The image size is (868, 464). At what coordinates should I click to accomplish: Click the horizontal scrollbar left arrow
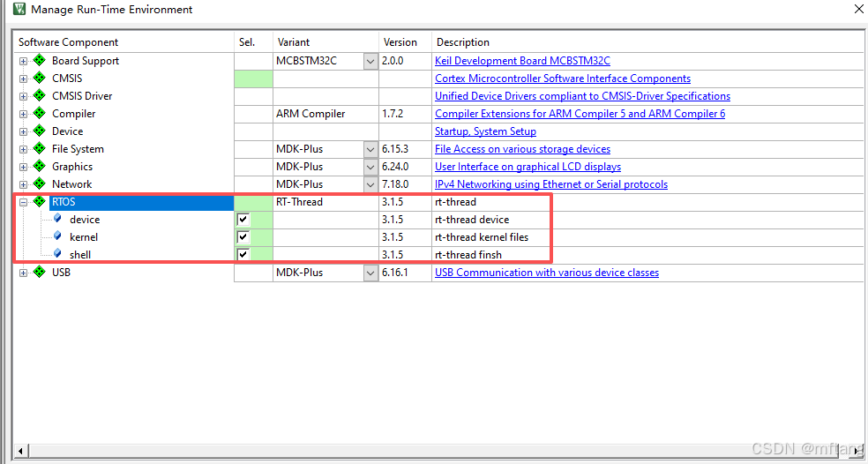(20, 451)
